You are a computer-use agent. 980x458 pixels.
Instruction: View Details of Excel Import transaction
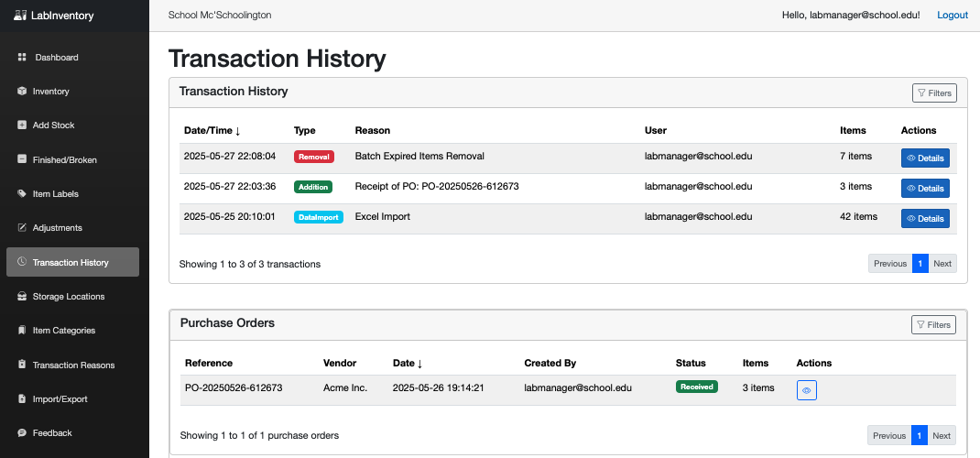tap(925, 218)
